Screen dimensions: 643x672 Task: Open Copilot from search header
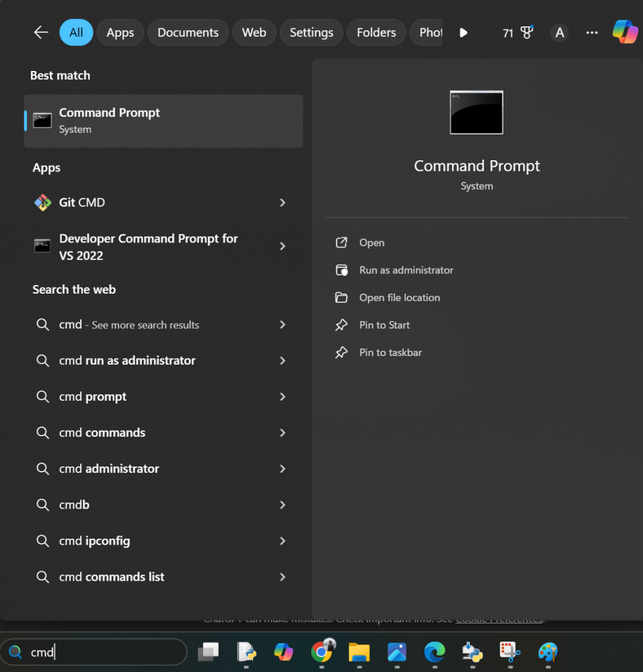pos(624,32)
